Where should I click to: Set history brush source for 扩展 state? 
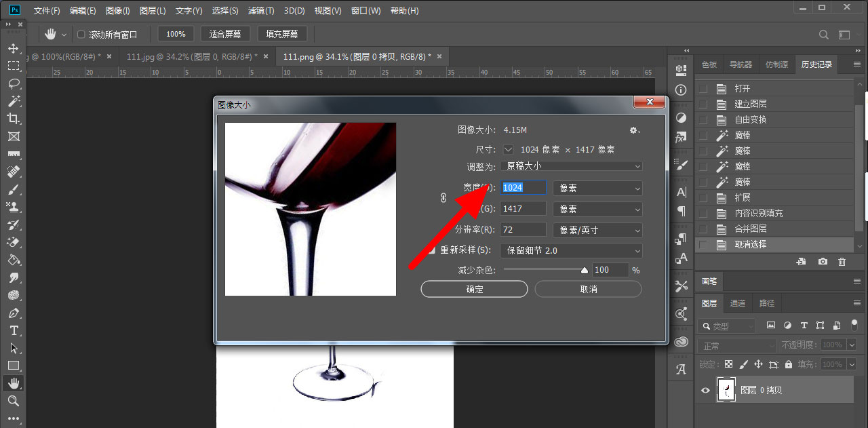tap(703, 197)
